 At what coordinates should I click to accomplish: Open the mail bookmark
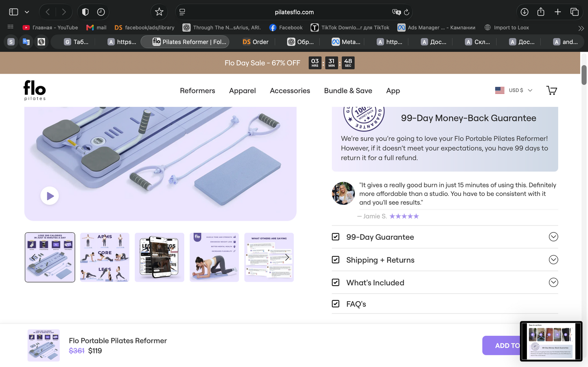point(96,27)
